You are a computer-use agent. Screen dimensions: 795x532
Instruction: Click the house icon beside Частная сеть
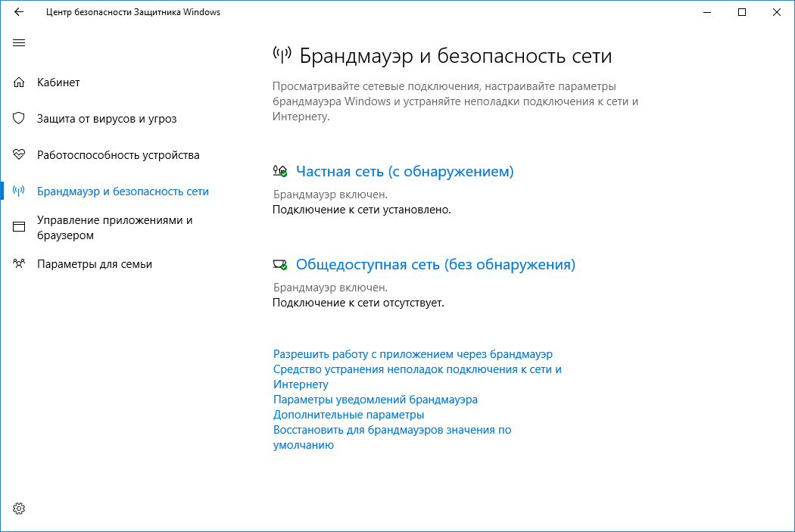coord(279,170)
